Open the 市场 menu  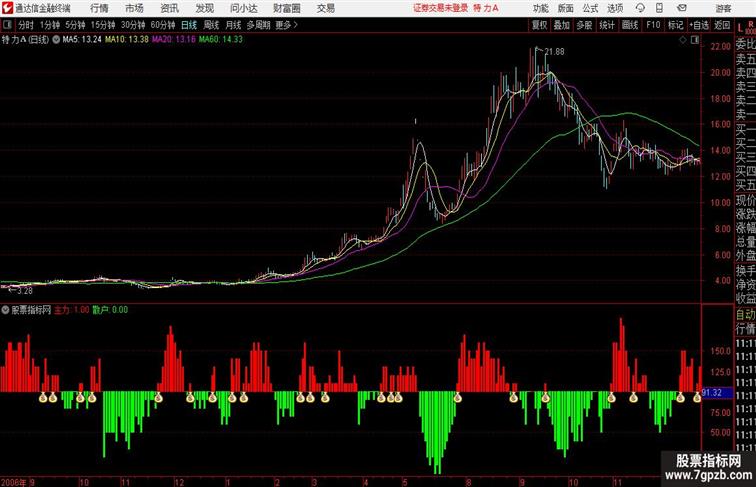pos(134,8)
